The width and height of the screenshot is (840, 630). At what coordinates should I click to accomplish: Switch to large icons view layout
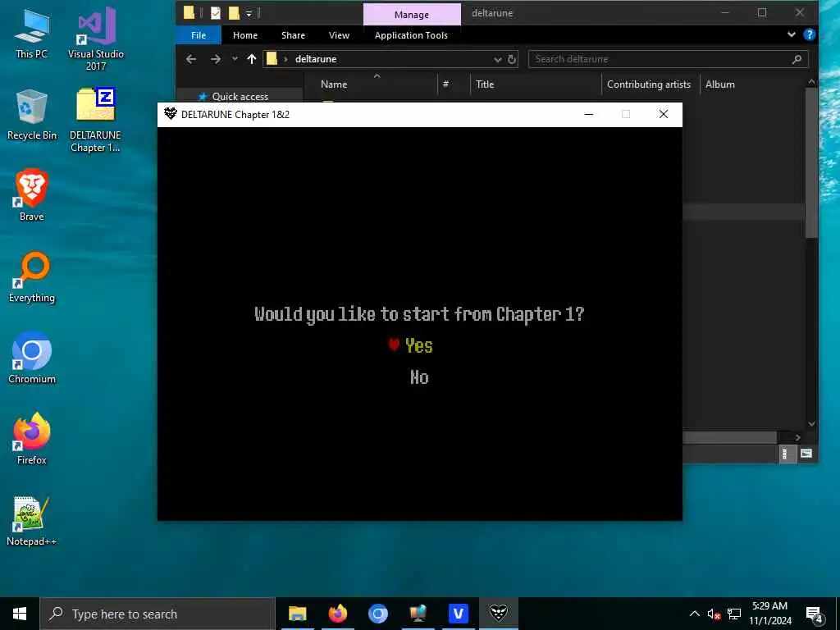click(x=806, y=454)
